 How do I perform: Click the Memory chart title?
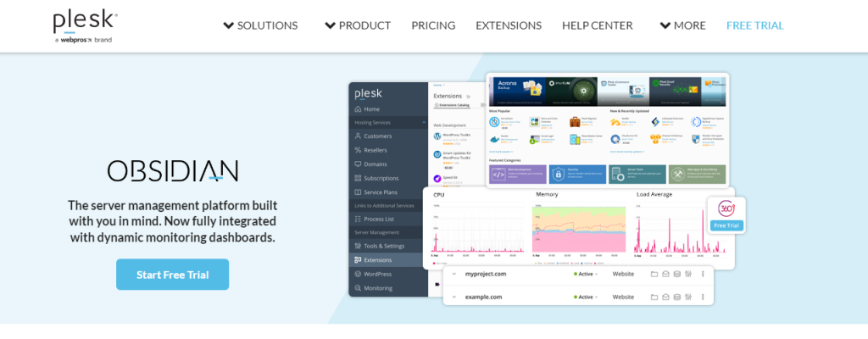coord(547,194)
